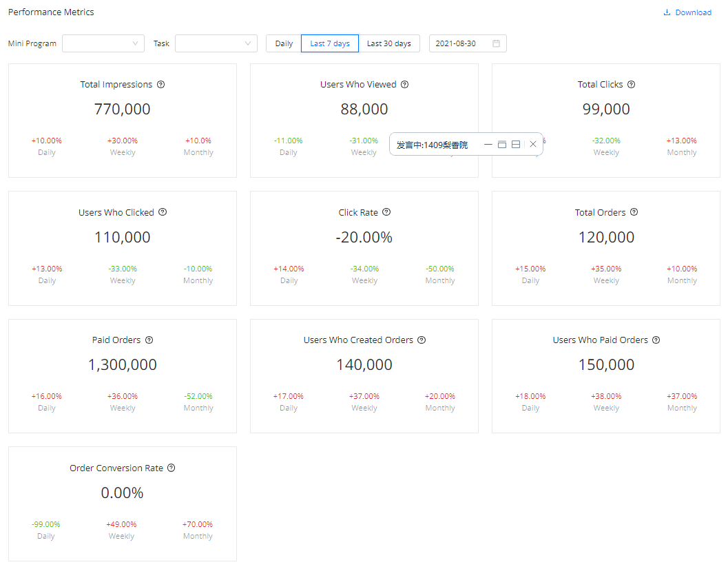728x569 pixels.
Task: Click help icon next to Total Impressions
Action: [x=161, y=85]
